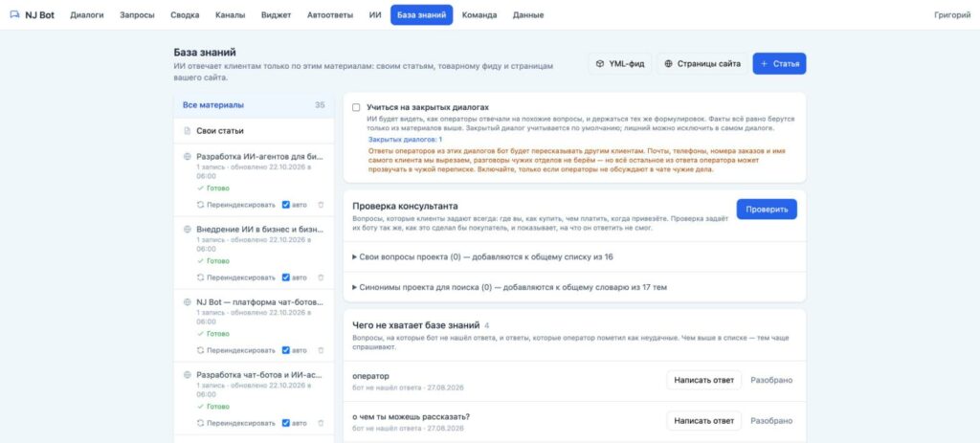Open the Григорий user menu
Screen dimensions: 980x443
coord(952,15)
